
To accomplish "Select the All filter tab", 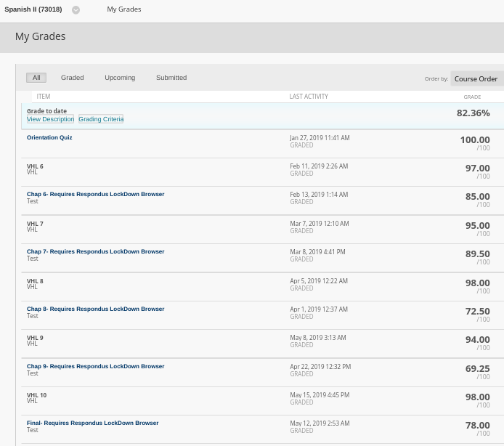I will pos(37,78).
